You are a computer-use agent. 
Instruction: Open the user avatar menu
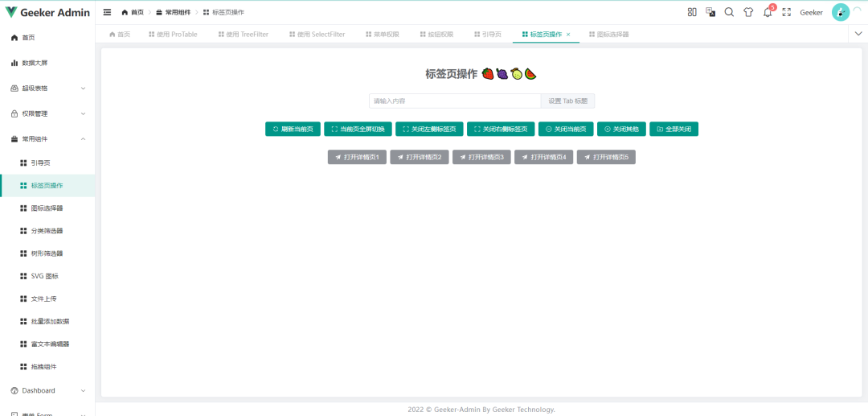pos(841,12)
